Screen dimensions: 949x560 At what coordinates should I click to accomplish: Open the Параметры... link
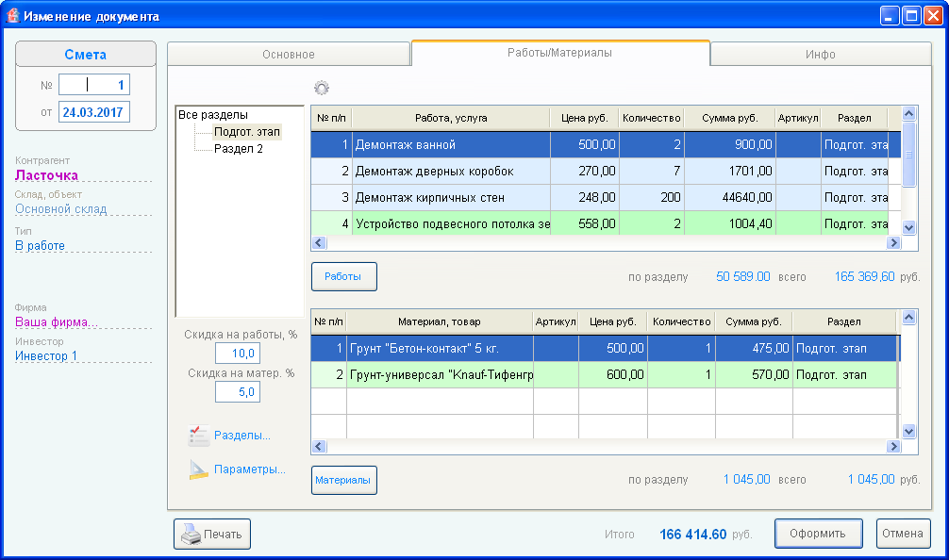click(x=249, y=469)
